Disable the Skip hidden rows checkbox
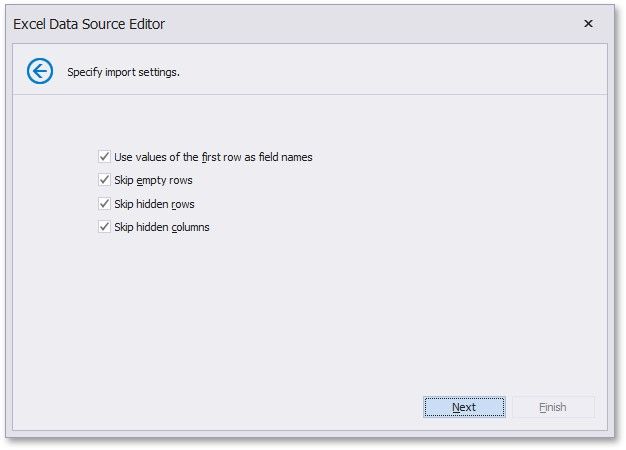Image resolution: width=626 pixels, height=450 pixels. [x=104, y=204]
